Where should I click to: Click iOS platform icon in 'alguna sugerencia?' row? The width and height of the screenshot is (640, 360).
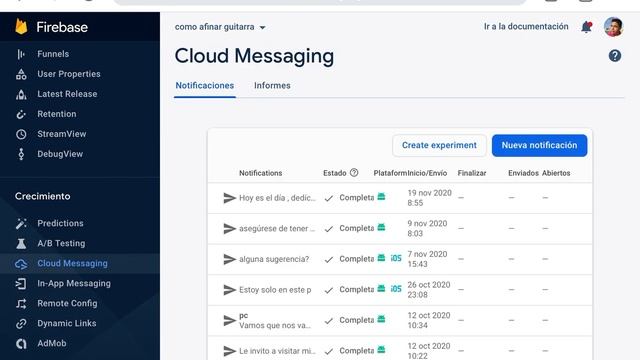click(396, 258)
